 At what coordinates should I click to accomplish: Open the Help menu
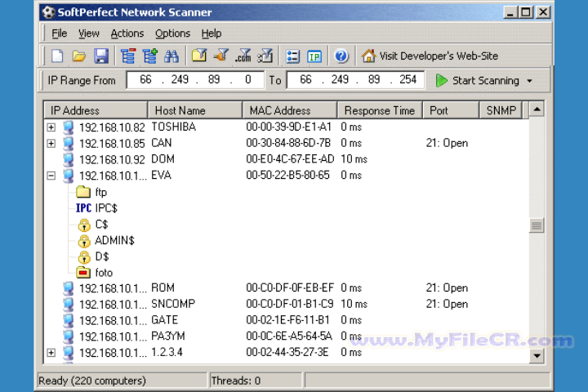point(212,33)
